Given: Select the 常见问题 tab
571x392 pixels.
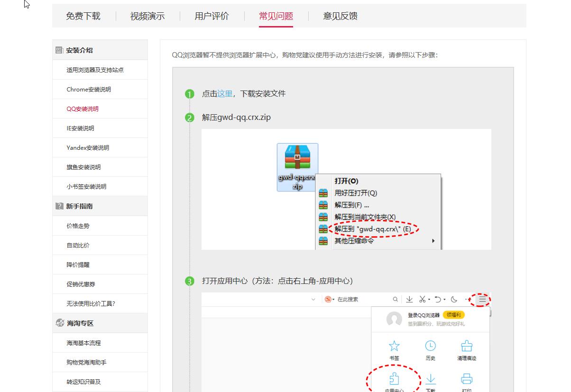Looking at the screenshot, I should [x=276, y=16].
